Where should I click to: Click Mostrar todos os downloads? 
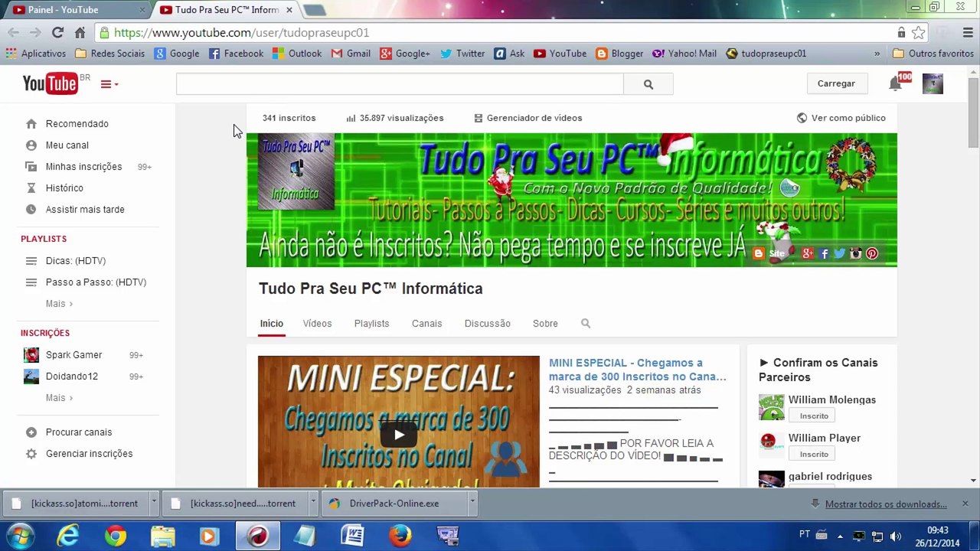(886, 504)
